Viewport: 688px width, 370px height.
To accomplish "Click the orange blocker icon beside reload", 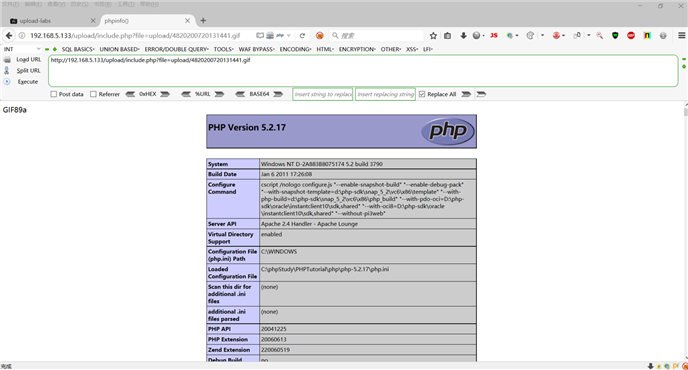I will point(320,36).
